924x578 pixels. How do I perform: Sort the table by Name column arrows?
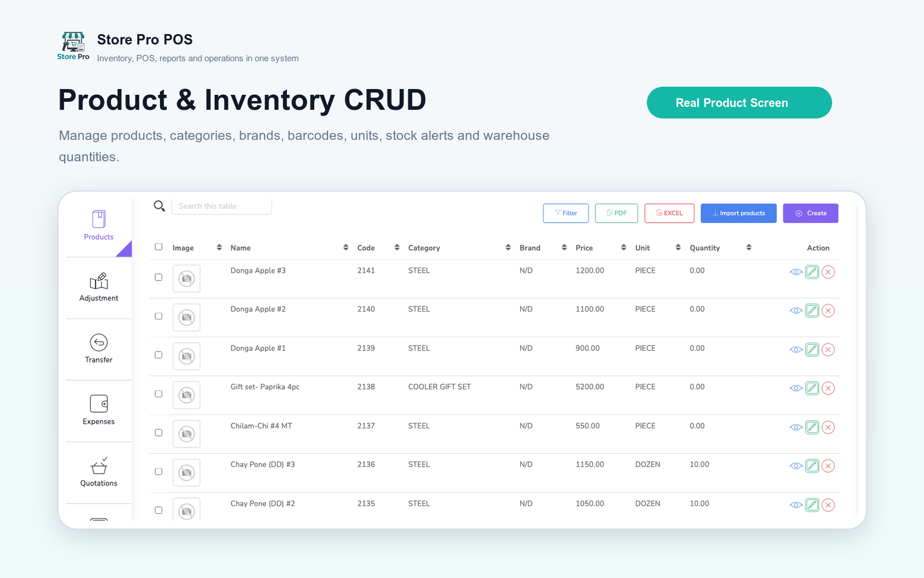pyautogui.click(x=346, y=247)
